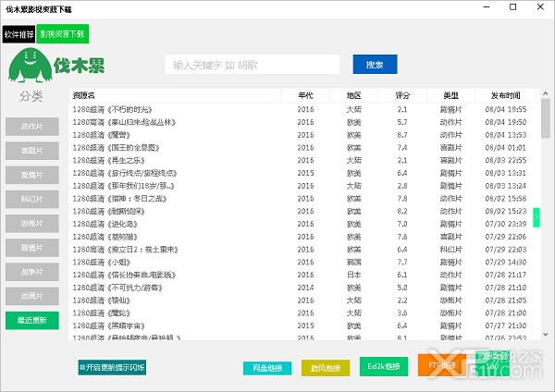555x392 pixels.
Task: Select the row 《那年我们18岁/那..》
Action: (x=304, y=186)
